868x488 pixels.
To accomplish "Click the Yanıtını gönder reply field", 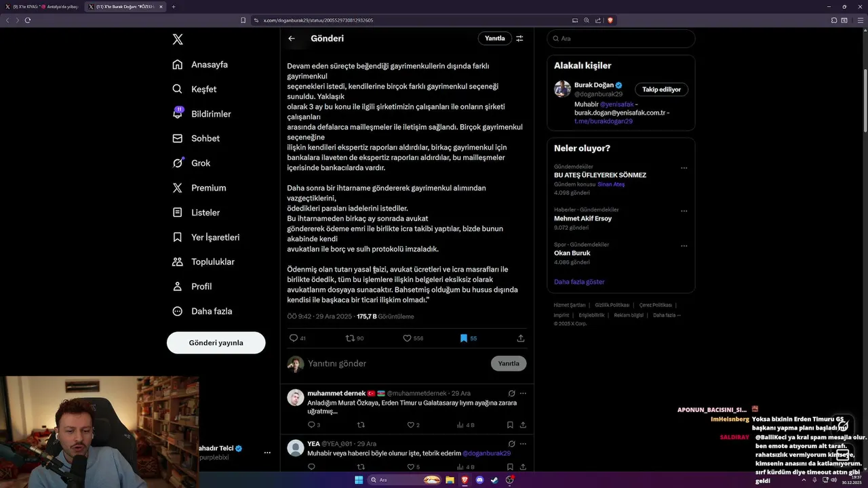I will point(397,363).
